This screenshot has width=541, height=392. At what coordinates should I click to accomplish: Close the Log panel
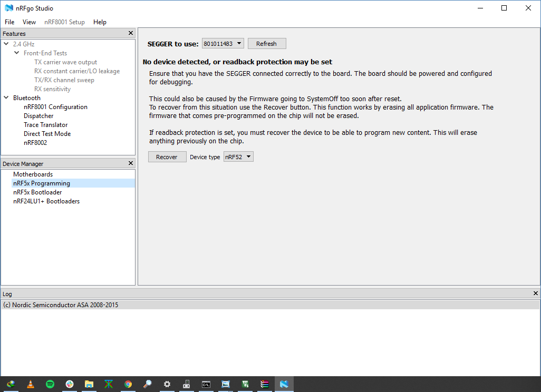coord(536,293)
